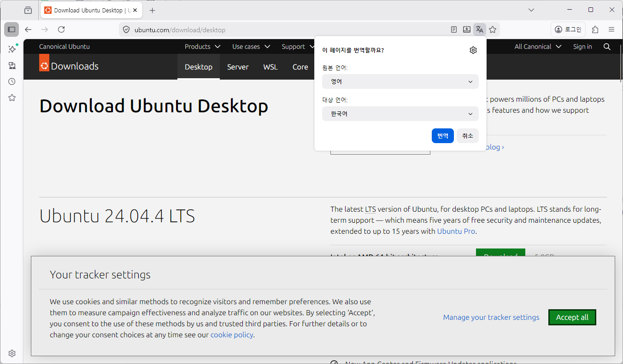Open the target language dropdown showing 한국어

click(x=400, y=114)
